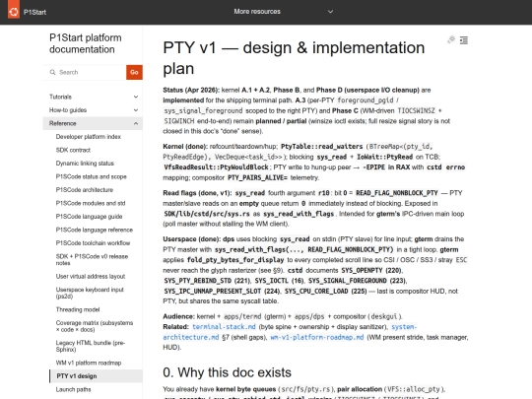Open the table of contents icon
Image resolution: width=532 pixels, height=399 pixels.
(464, 40)
